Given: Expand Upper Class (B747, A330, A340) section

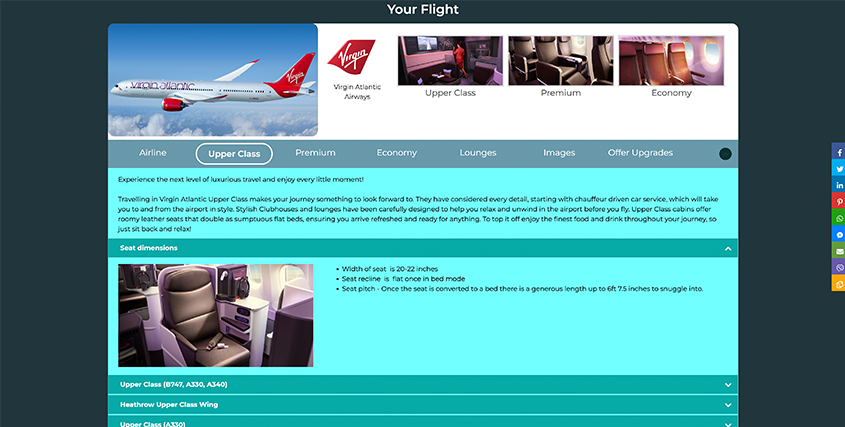Looking at the screenshot, I should [423, 384].
